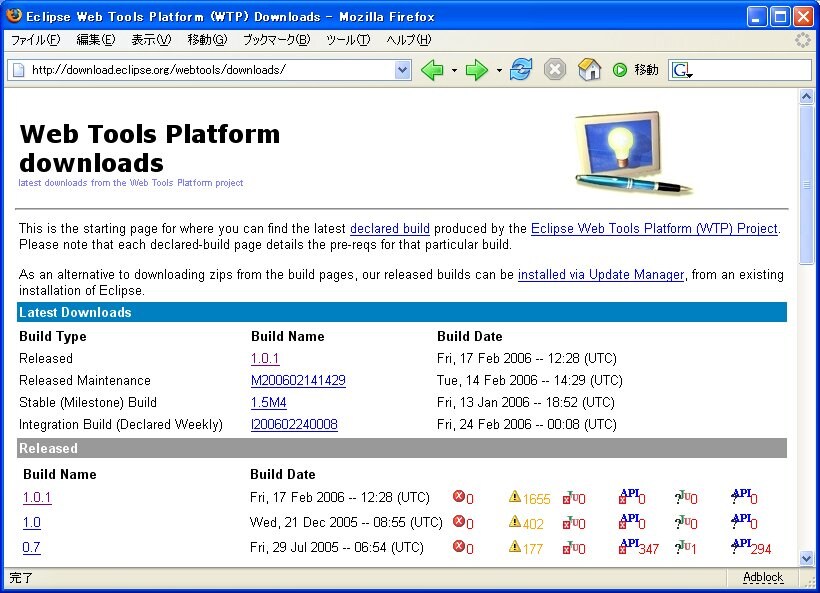Open the 1.0 released build link

[31, 522]
